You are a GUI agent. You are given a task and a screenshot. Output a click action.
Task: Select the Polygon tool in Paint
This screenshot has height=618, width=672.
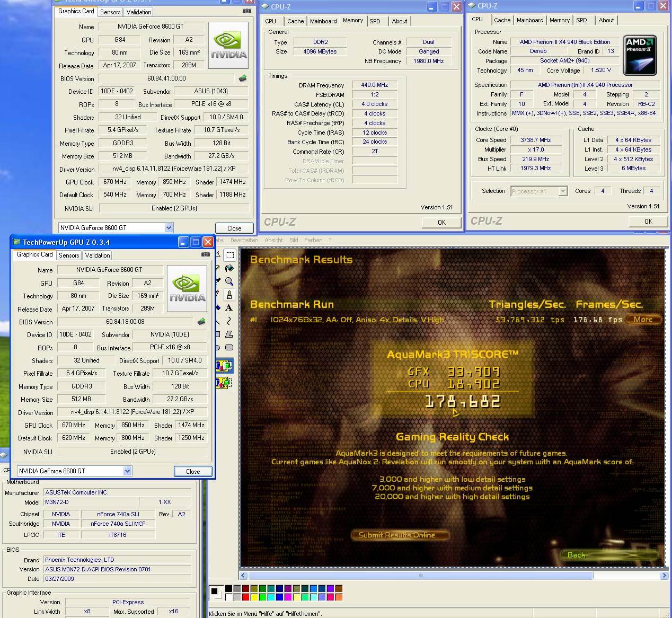click(x=229, y=334)
